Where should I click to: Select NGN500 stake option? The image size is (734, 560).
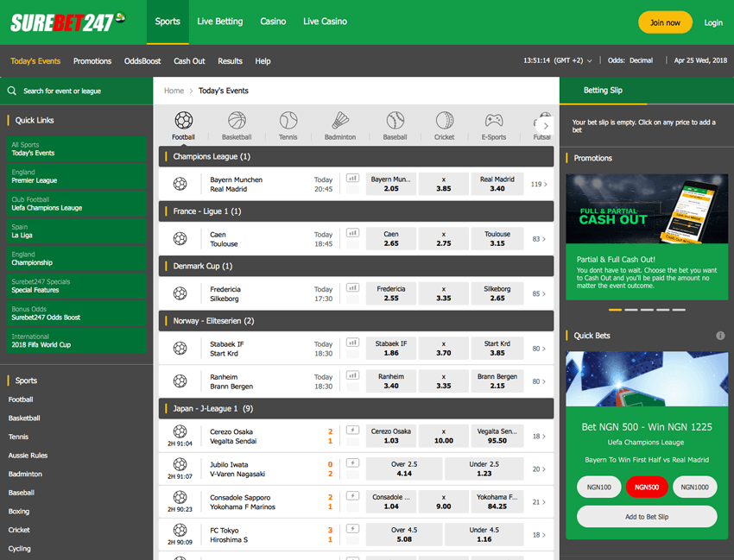[x=647, y=487]
